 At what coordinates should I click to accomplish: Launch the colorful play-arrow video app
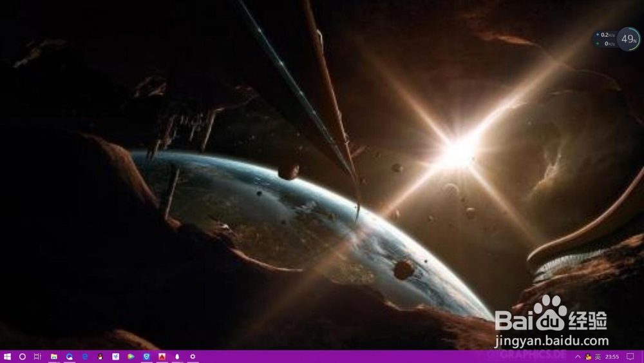[x=131, y=357]
